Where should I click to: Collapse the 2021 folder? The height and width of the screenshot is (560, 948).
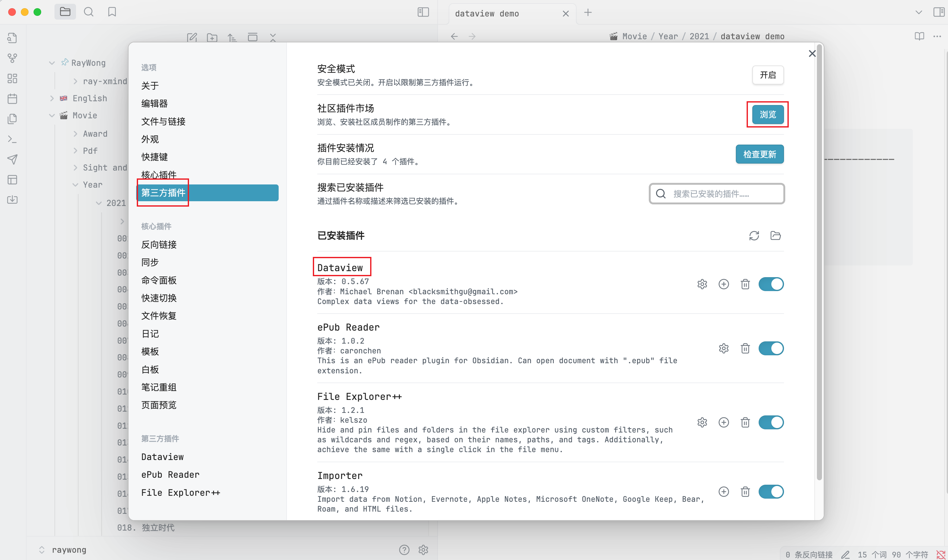click(99, 203)
